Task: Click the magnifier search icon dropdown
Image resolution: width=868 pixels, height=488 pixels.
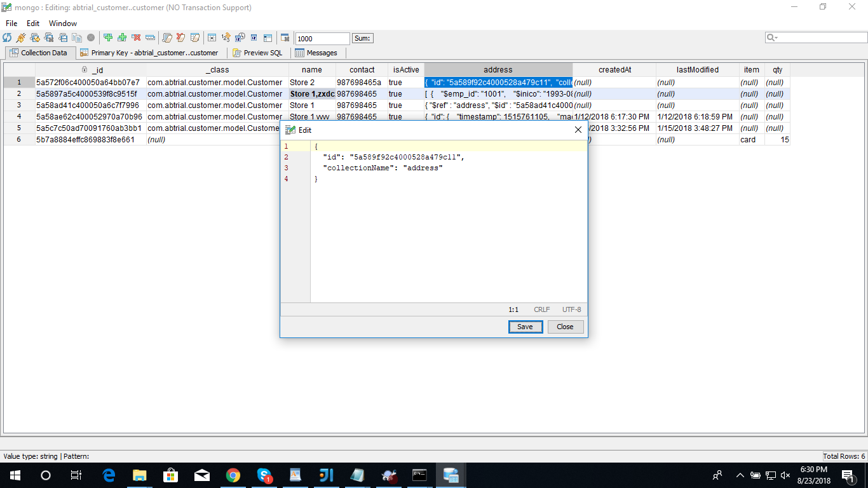Action: (773, 38)
